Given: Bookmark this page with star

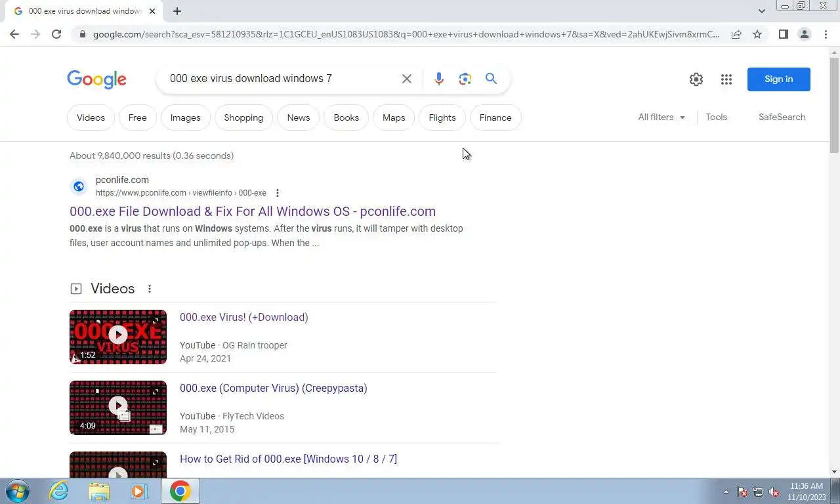Looking at the screenshot, I should [757, 34].
